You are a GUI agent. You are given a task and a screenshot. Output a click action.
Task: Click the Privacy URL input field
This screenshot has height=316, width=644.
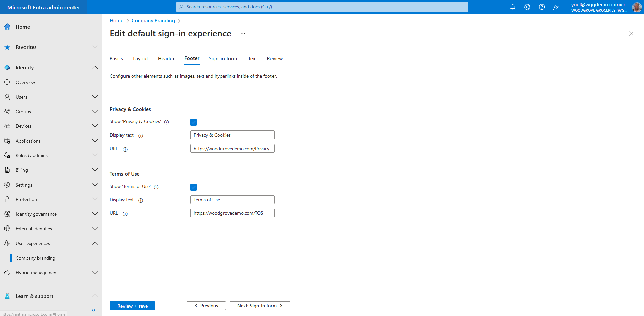(x=232, y=149)
